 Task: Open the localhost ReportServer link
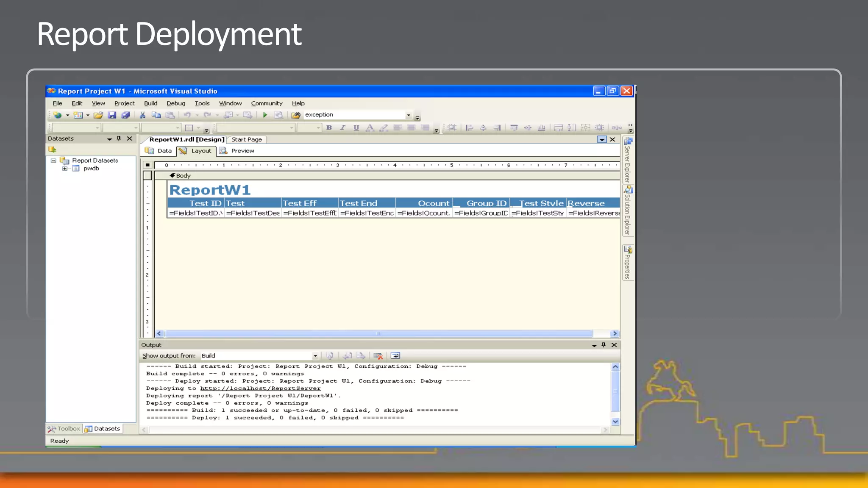260,388
